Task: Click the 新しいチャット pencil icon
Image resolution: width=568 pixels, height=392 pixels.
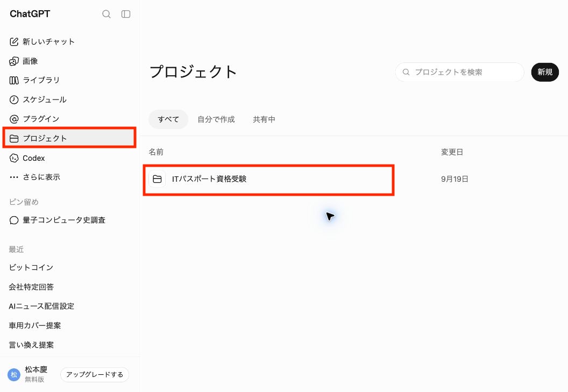Action: [x=14, y=41]
